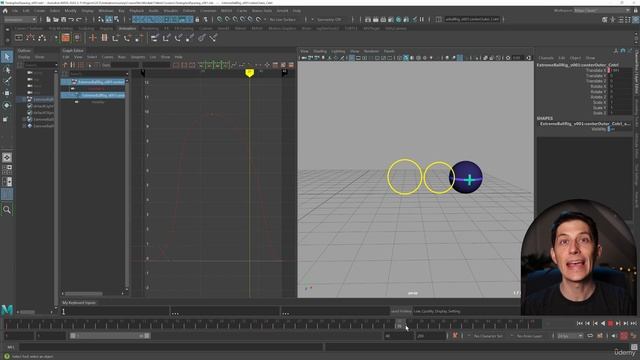Click the Save Scene icon

(63, 19)
